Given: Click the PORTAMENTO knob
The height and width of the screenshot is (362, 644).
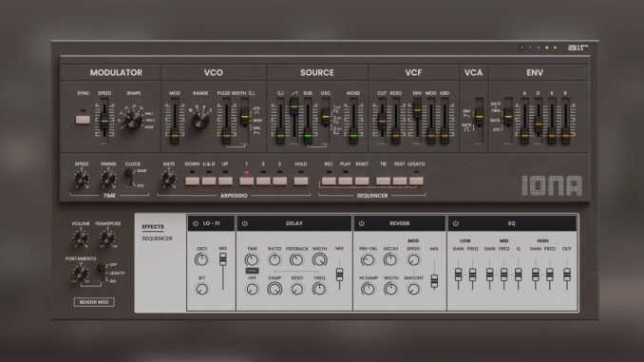Looking at the screenshot, I should coord(80,273).
